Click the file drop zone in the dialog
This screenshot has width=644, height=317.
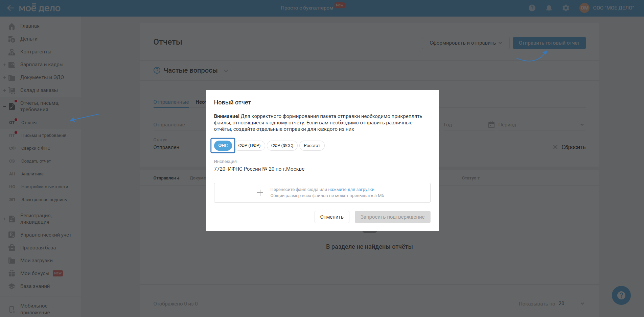coord(322,193)
